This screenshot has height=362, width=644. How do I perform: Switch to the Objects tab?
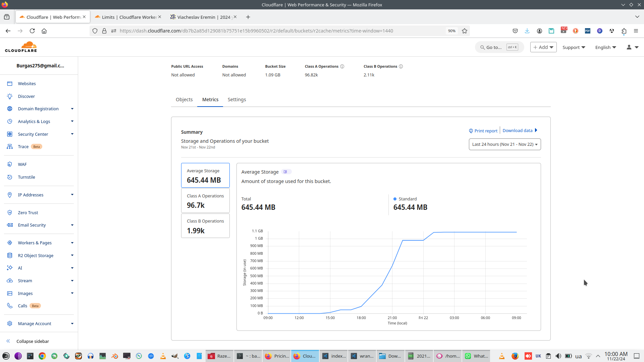[x=184, y=100]
